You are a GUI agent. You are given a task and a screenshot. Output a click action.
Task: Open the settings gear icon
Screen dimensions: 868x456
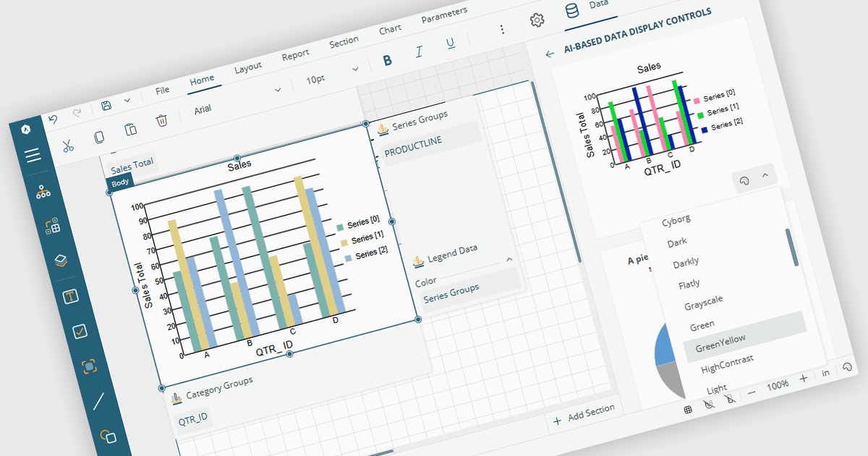click(537, 20)
